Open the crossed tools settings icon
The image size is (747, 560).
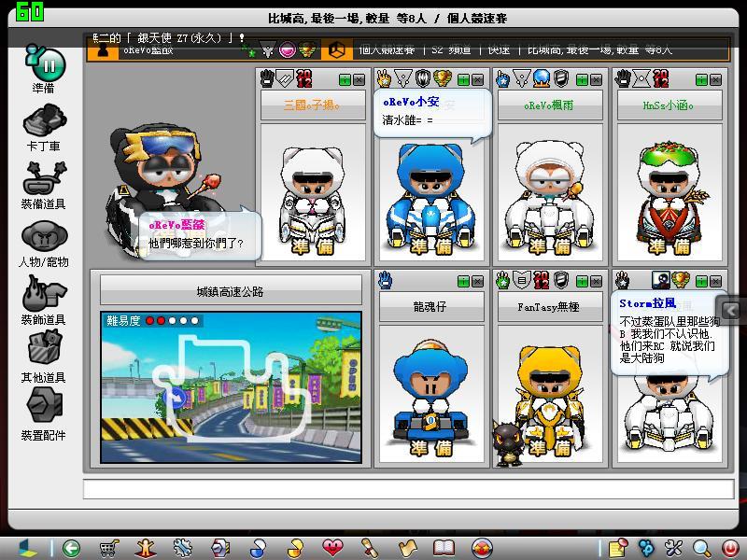pos(673,549)
